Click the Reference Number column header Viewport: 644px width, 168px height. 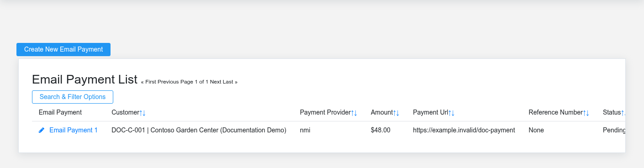pyautogui.click(x=556, y=112)
